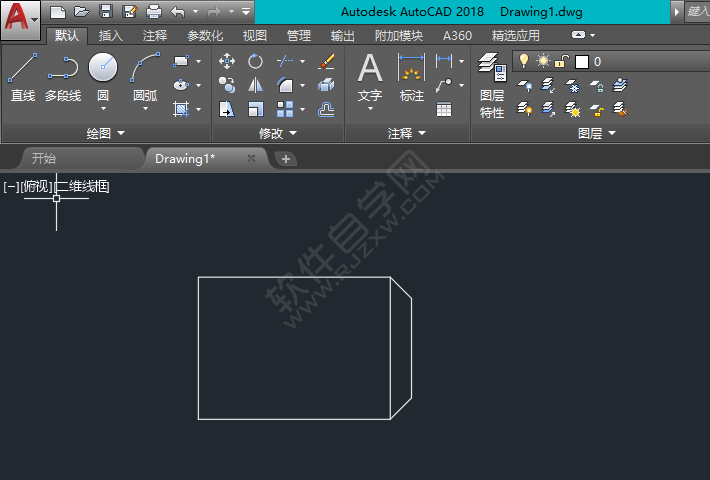Click the Turn All Layers On icon

pyautogui.click(x=524, y=109)
